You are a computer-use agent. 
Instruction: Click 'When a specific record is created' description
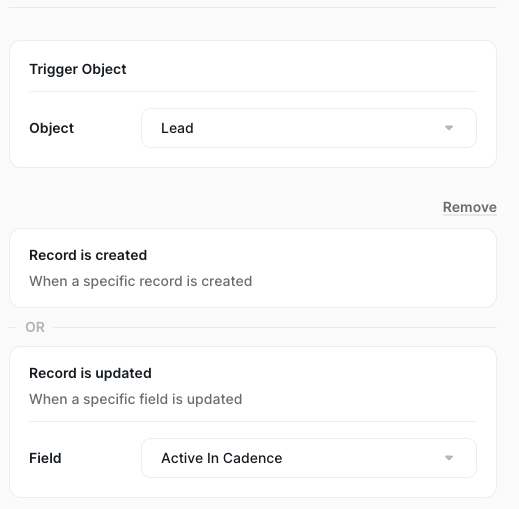pos(141,281)
